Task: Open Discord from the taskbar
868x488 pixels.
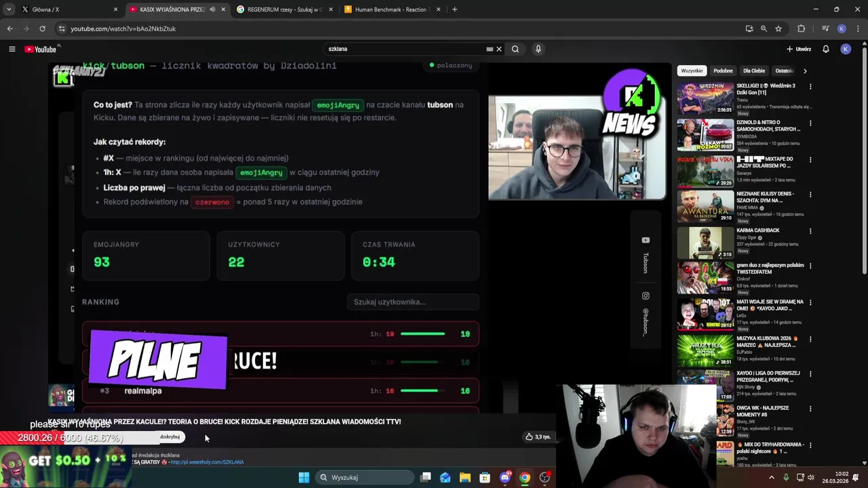Action: tap(505, 477)
